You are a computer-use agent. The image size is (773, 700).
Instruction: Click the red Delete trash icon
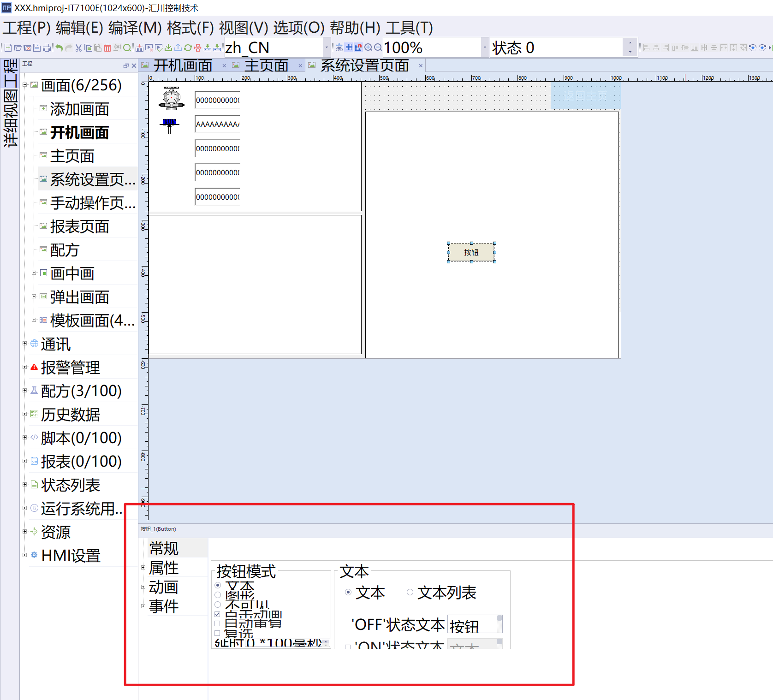click(x=107, y=47)
